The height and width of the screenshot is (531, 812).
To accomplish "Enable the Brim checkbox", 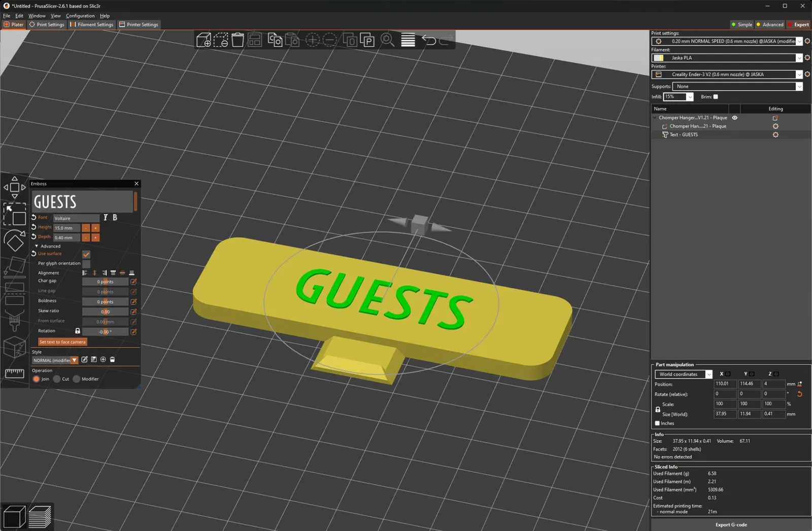I will point(716,97).
